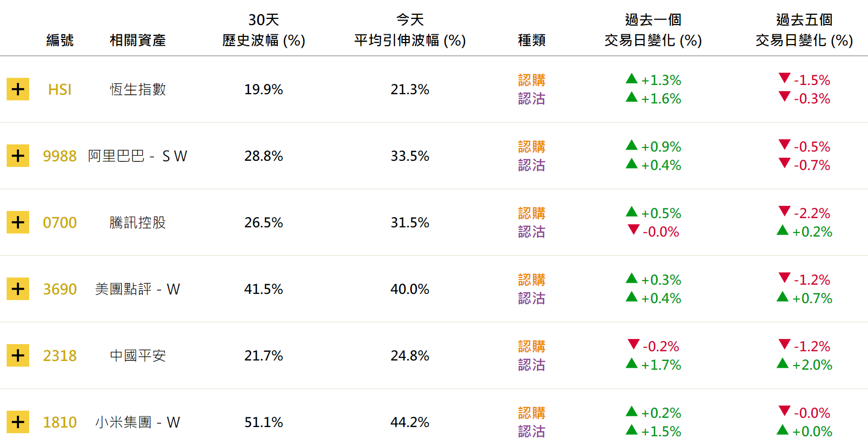Open stock code 3690 link
Screen dimensions: 868x446
[60, 289]
